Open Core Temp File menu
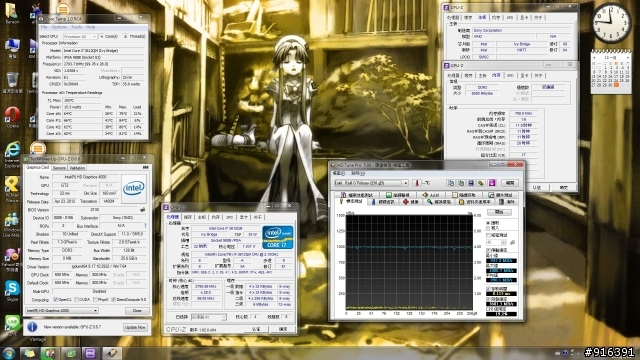This screenshot has width=640, height=360. click(x=44, y=27)
